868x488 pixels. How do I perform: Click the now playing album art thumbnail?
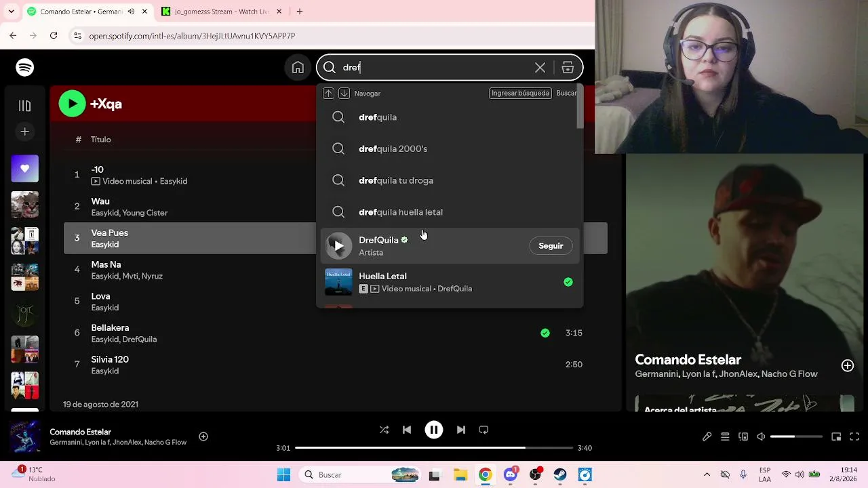tap(25, 436)
